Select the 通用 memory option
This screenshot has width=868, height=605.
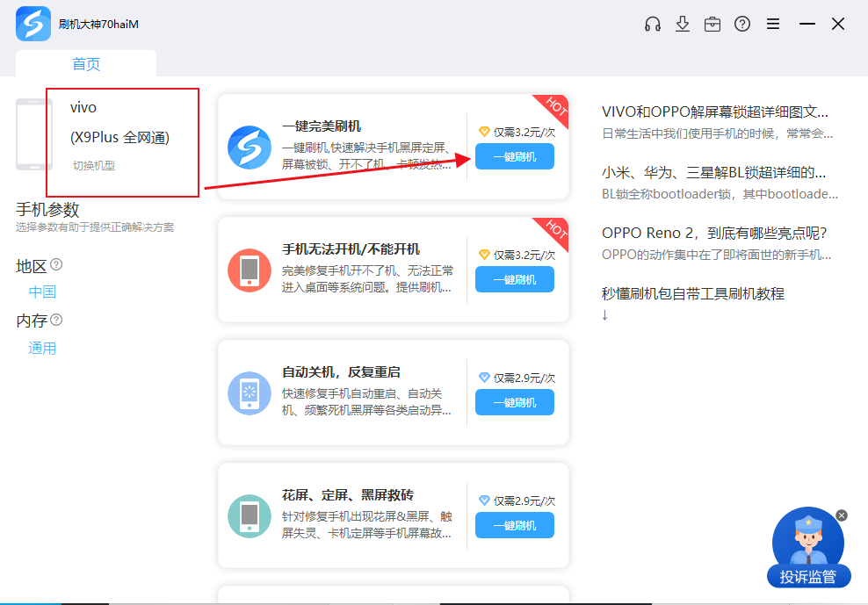(x=42, y=349)
